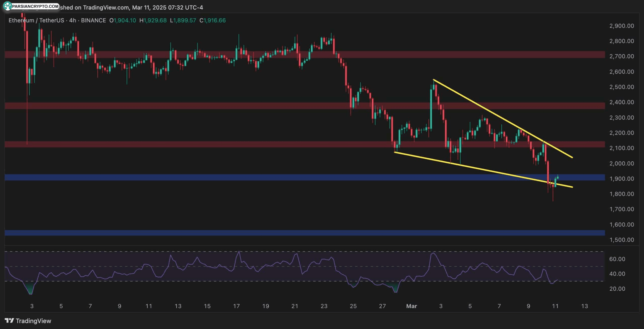The width and height of the screenshot is (644, 329).
Task: Click the 1,700.00 price axis label
Action: 622,209
